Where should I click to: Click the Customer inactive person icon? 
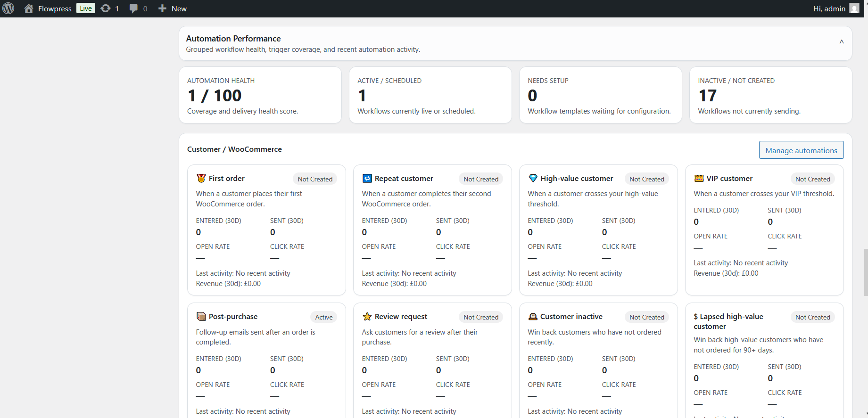tap(533, 316)
